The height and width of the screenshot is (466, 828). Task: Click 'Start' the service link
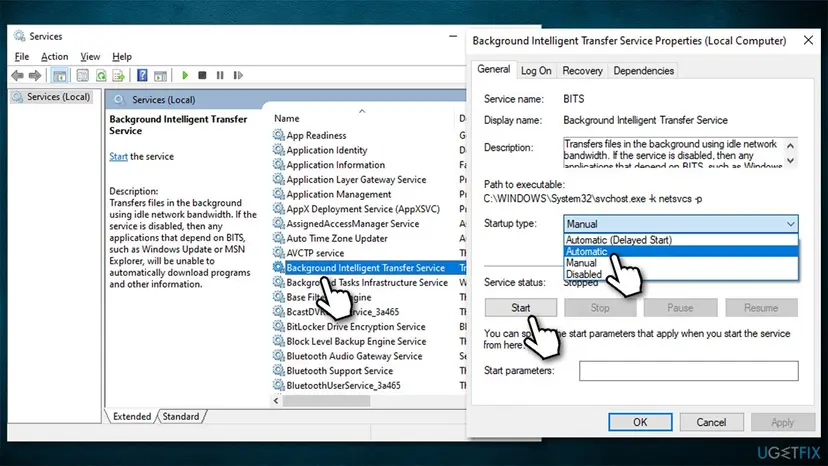[x=118, y=156]
